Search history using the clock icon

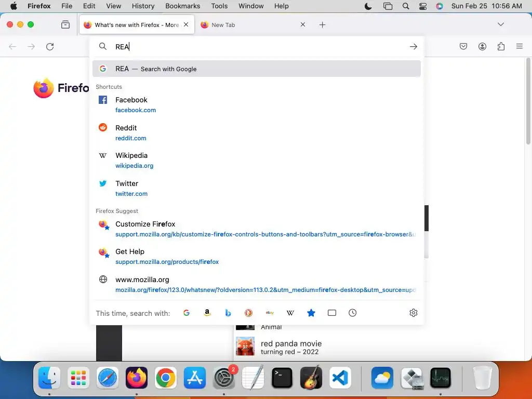[353, 313]
